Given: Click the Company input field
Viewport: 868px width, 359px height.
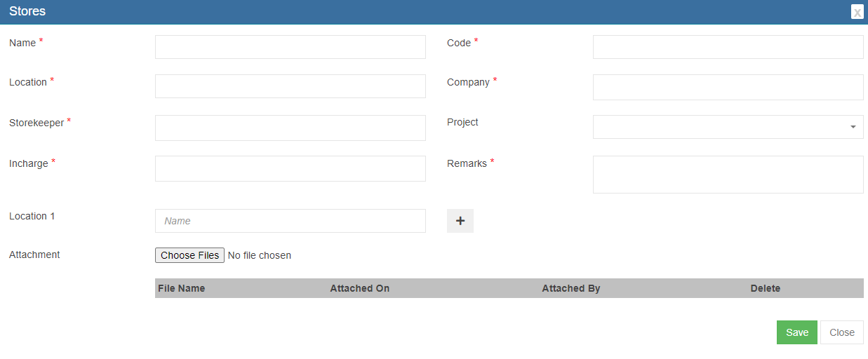Looking at the screenshot, I should (x=728, y=88).
